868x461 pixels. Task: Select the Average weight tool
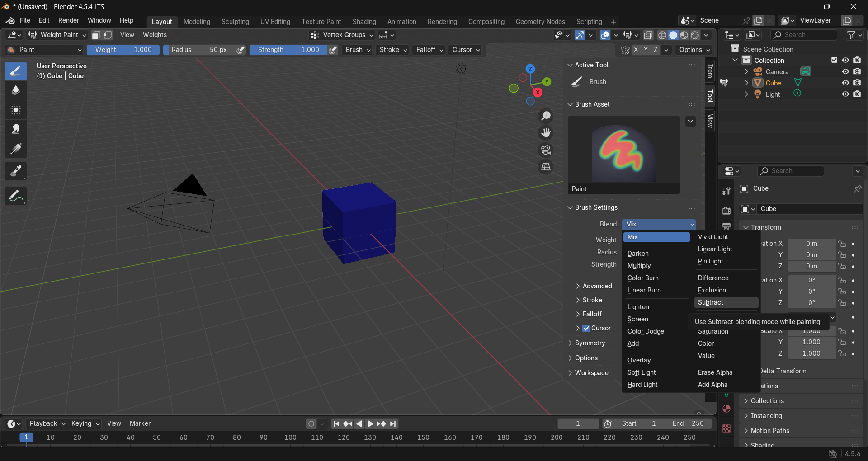(16, 110)
